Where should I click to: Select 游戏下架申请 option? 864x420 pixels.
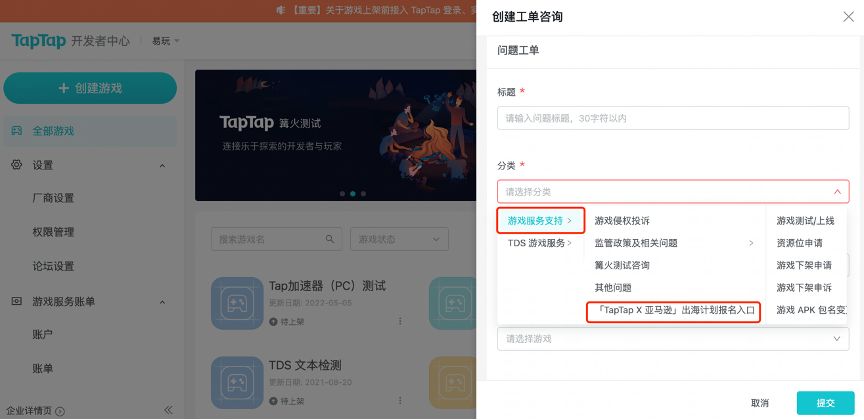point(804,265)
